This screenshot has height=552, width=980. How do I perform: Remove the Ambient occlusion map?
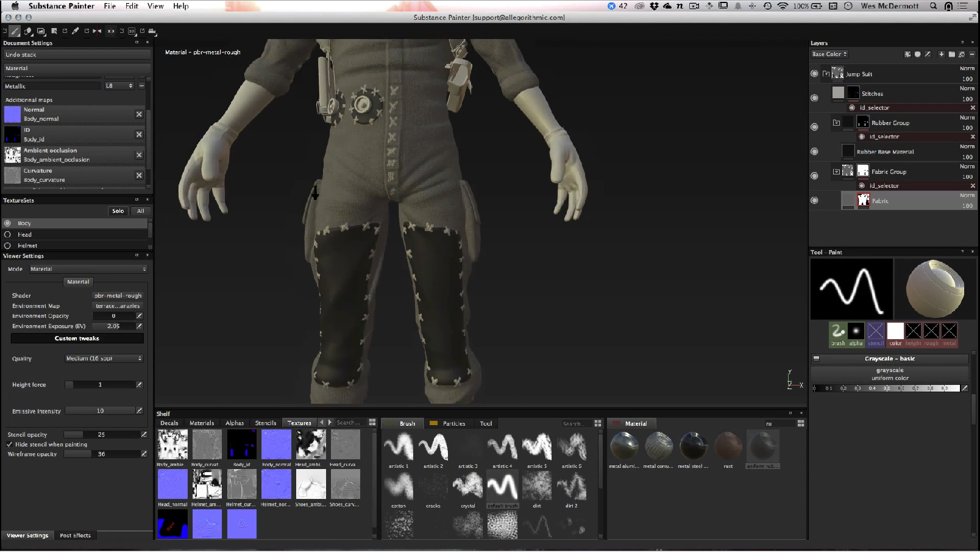click(139, 155)
